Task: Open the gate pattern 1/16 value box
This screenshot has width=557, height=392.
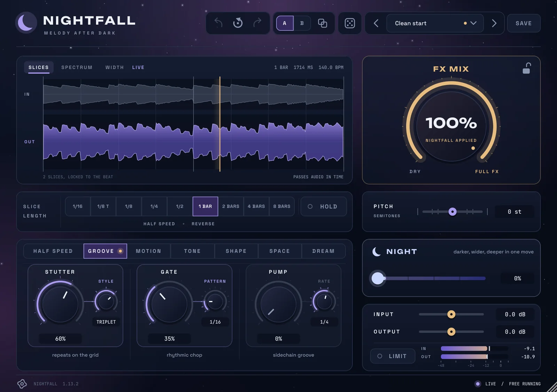Action: [215, 322]
